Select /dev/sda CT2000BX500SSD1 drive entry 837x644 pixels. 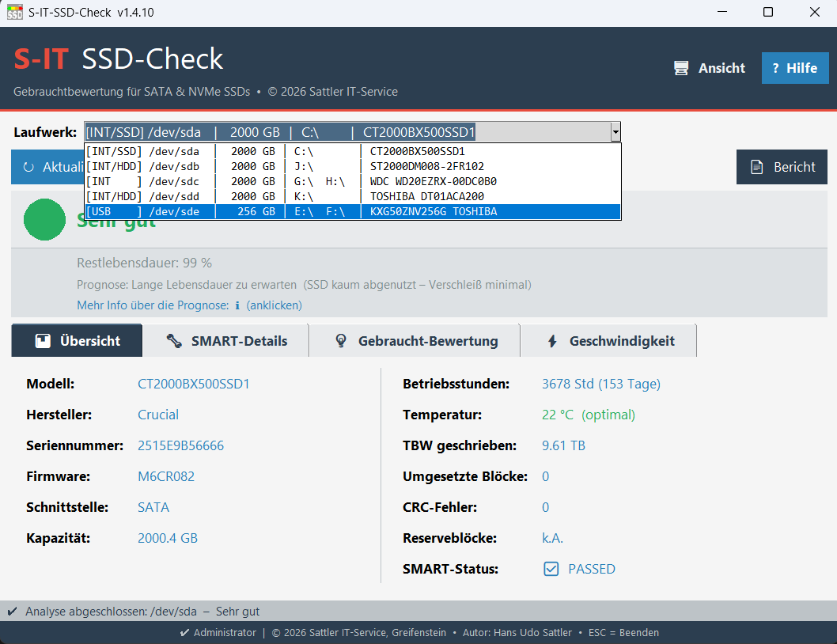(x=352, y=151)
